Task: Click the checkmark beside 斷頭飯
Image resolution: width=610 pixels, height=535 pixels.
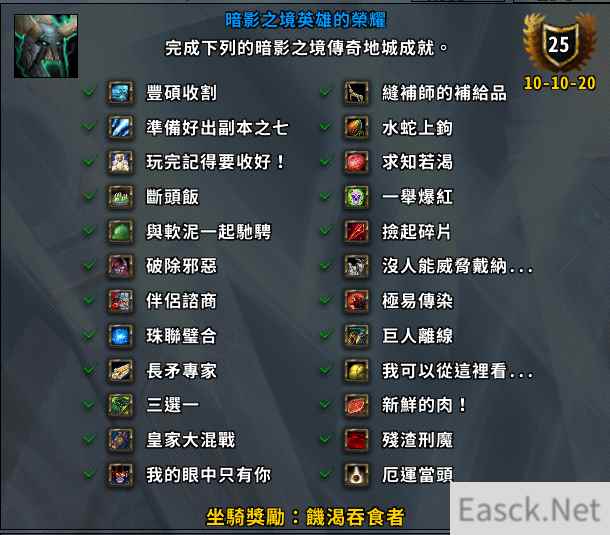Action: point(89,196)
